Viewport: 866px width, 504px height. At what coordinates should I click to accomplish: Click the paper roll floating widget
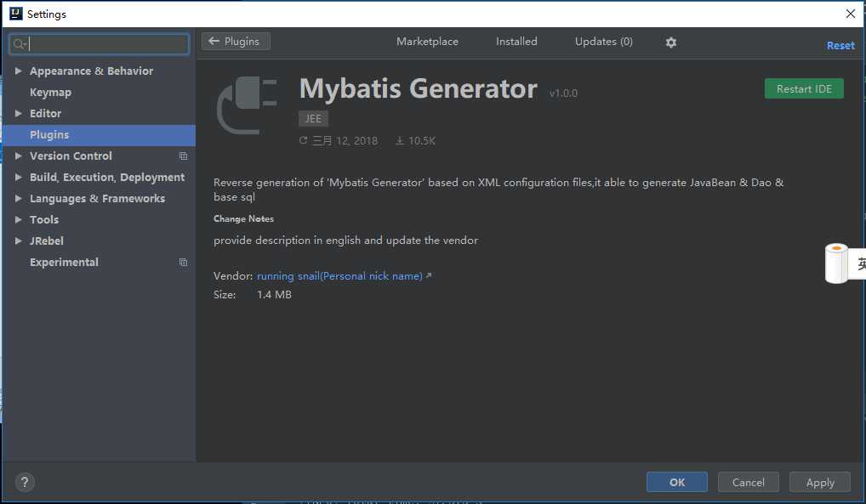click(x=836, y=263)
